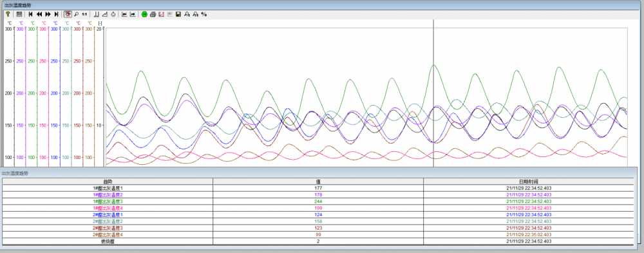
Task: Click the floppy-disk save icon
Action: (178, 14)
